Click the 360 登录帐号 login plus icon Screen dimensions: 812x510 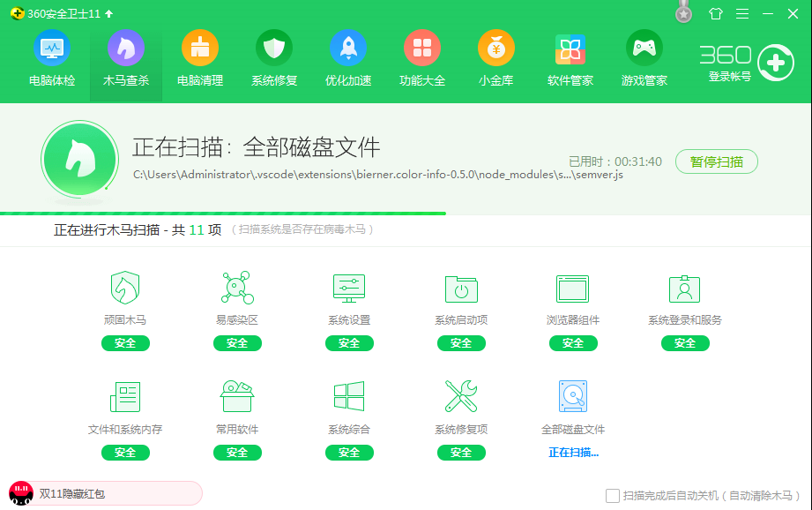[x=775, y=63]
